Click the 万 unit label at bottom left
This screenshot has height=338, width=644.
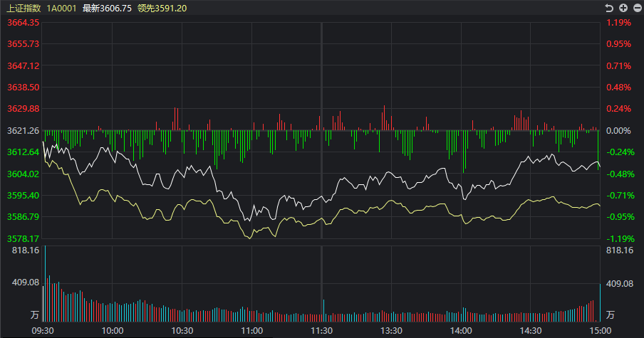click(x=33, y=315)
